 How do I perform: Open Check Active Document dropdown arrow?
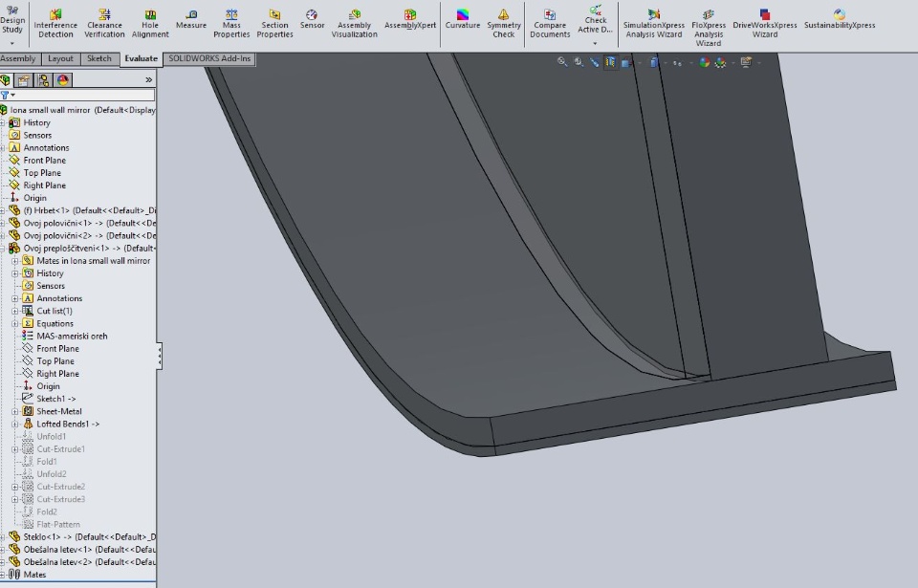click(596, 43)
